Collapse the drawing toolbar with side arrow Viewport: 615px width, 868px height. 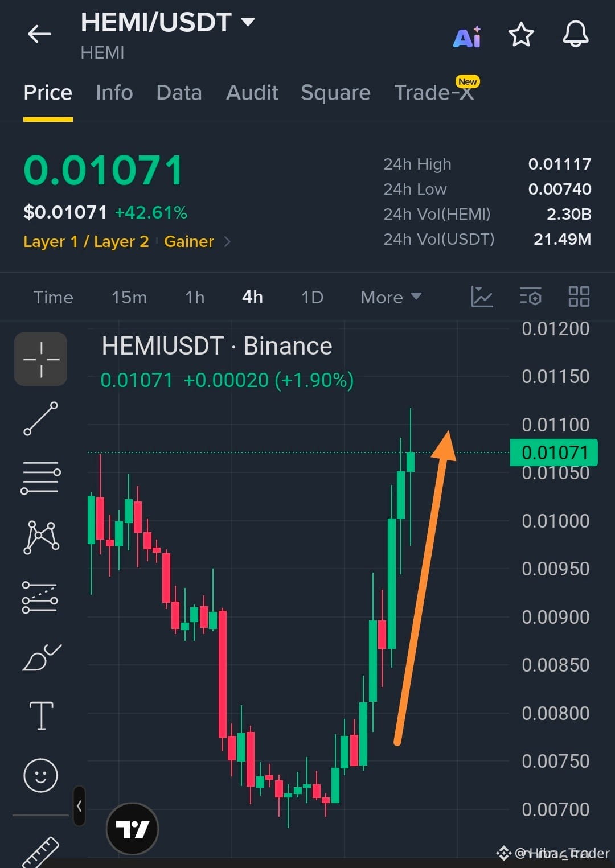tap(79, 806)
